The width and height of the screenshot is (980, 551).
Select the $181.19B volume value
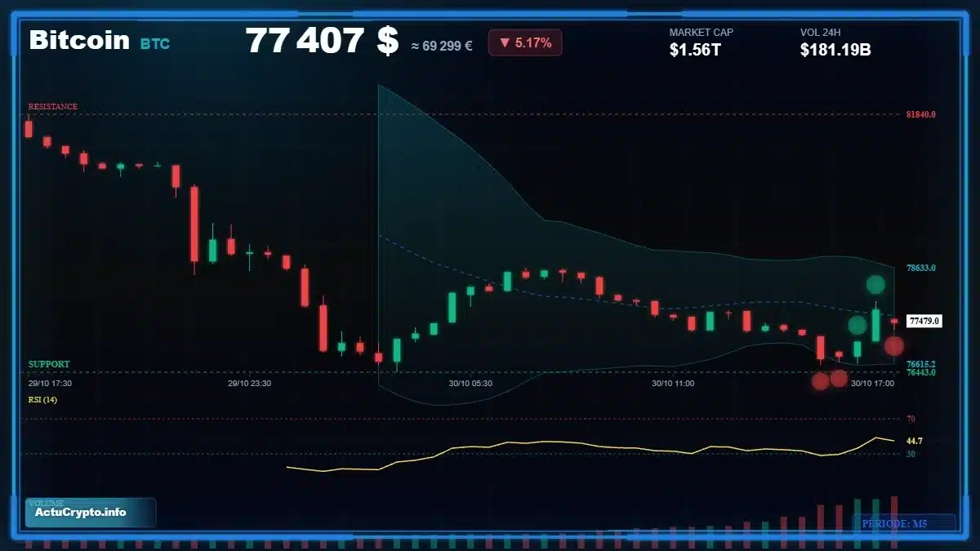[x=835, y=50]
